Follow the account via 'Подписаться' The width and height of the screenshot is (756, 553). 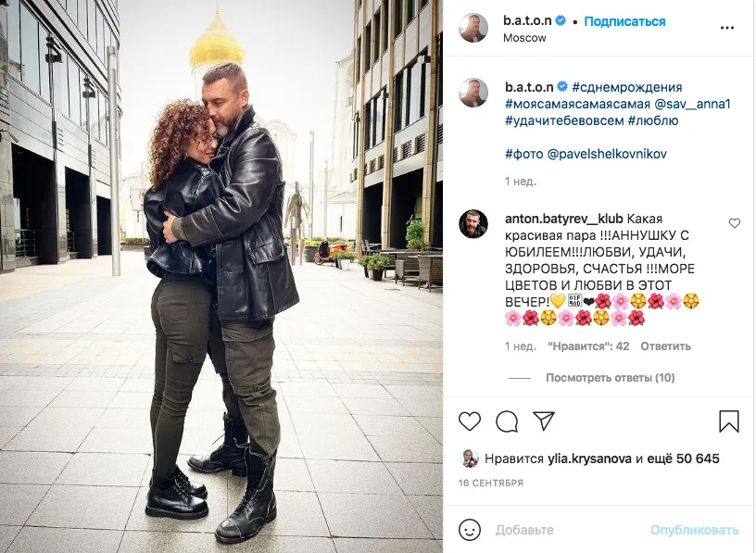[624, 21]
